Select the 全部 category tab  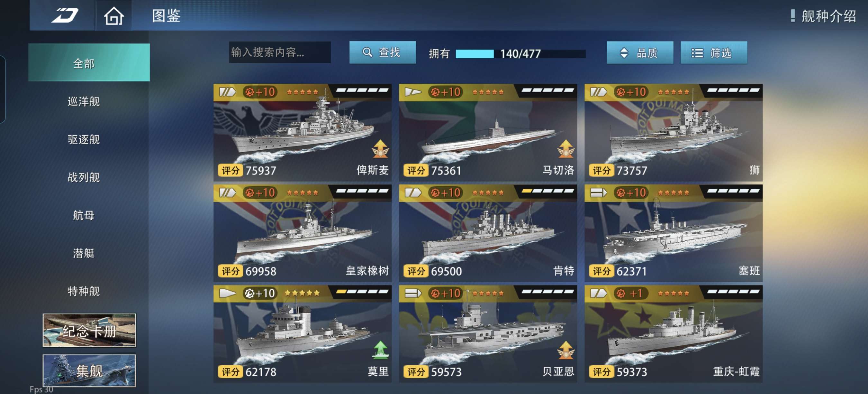(x=89, y=63)
